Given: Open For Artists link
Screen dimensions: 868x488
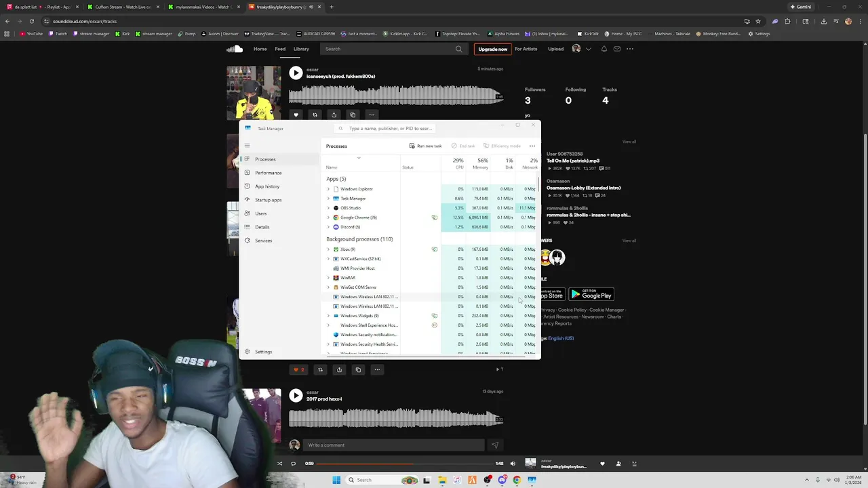Looking at the screenshot, I should tap(526, 49).
